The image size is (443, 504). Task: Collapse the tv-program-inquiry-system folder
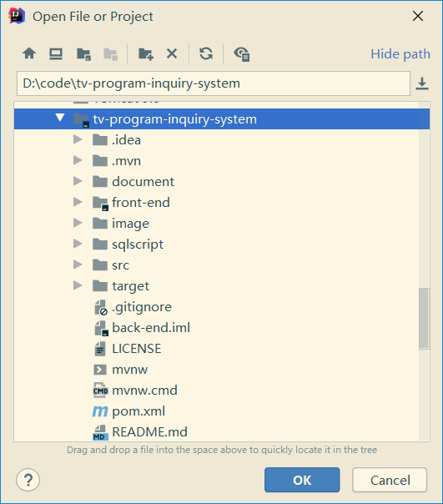[60, 118]
